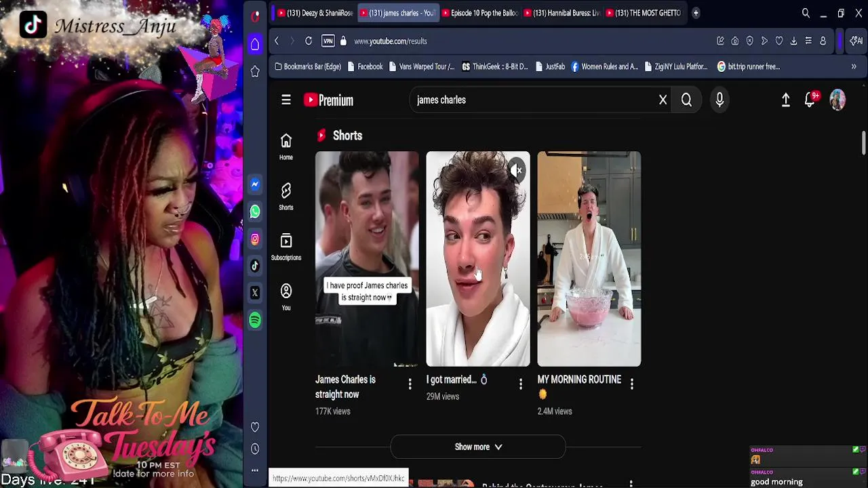Click the site security padlock icon
Screen dimensions: 868x488
(343, 41)
